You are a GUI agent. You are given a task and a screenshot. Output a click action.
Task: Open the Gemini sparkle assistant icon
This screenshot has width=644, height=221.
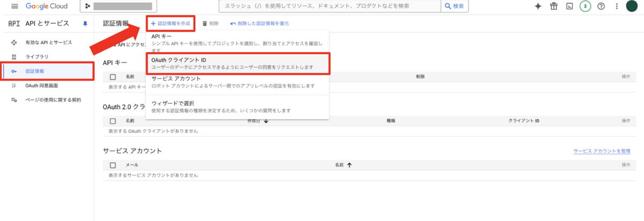pos(538,6)
